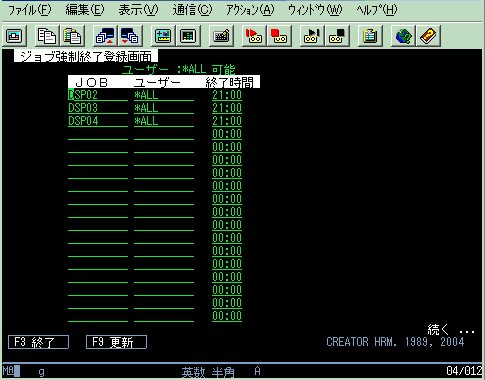The image size is (485, 380).
Task: Select the DSP03 job name field
Action: pos(98,108)
